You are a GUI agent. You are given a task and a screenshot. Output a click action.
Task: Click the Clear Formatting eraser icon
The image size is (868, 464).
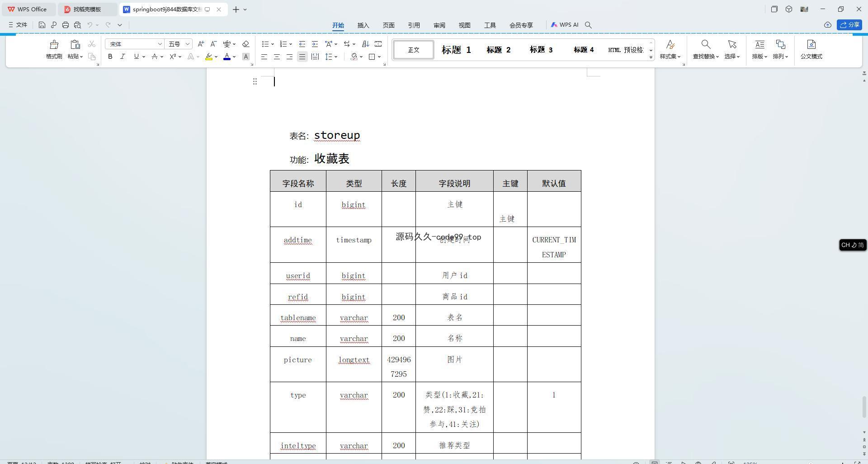246,44
